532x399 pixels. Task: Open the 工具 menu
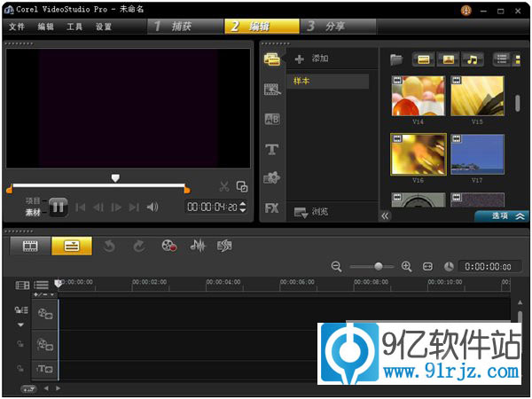[x=74, y=27]
